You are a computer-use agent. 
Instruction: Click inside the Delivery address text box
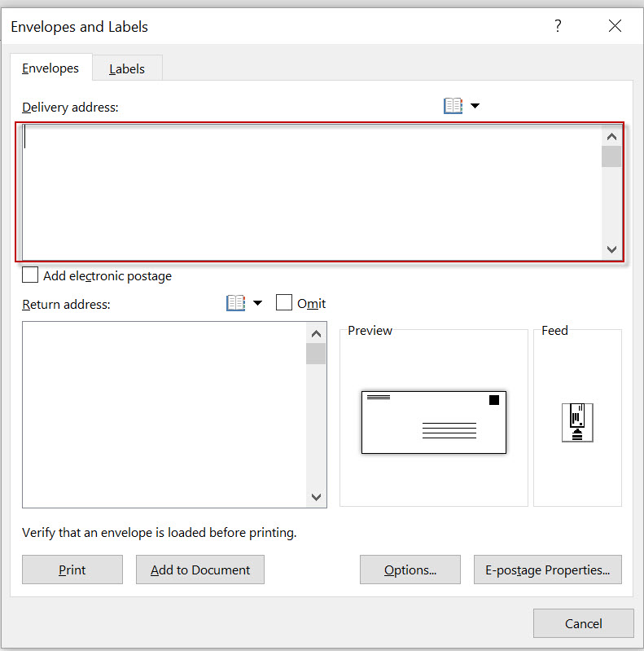point(312,191)
